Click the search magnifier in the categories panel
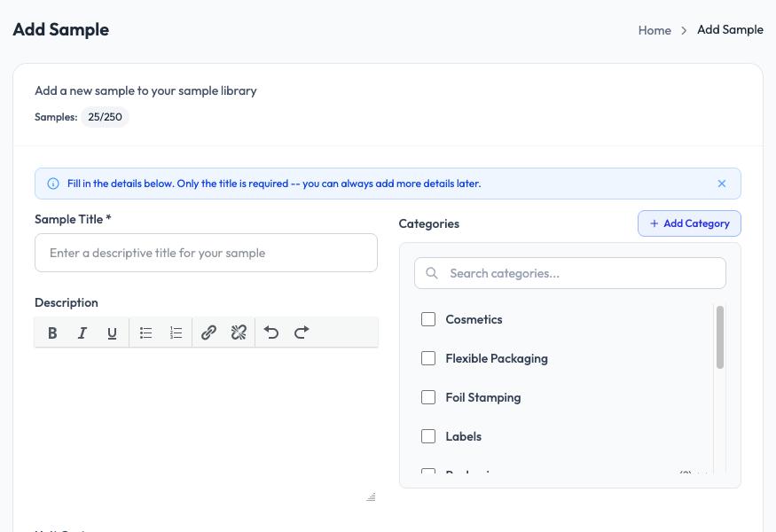The height and width of the screenshot is (532, 776). pos(432,273)
